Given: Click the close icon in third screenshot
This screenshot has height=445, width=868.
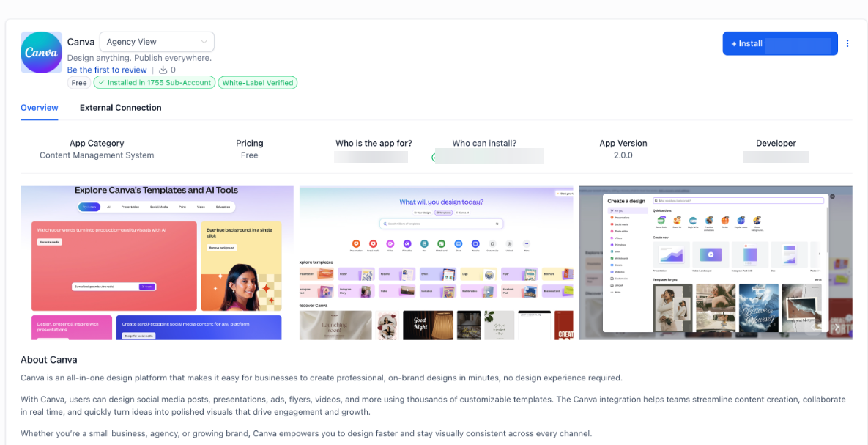Looking at the screenshot, I should 833,196.
